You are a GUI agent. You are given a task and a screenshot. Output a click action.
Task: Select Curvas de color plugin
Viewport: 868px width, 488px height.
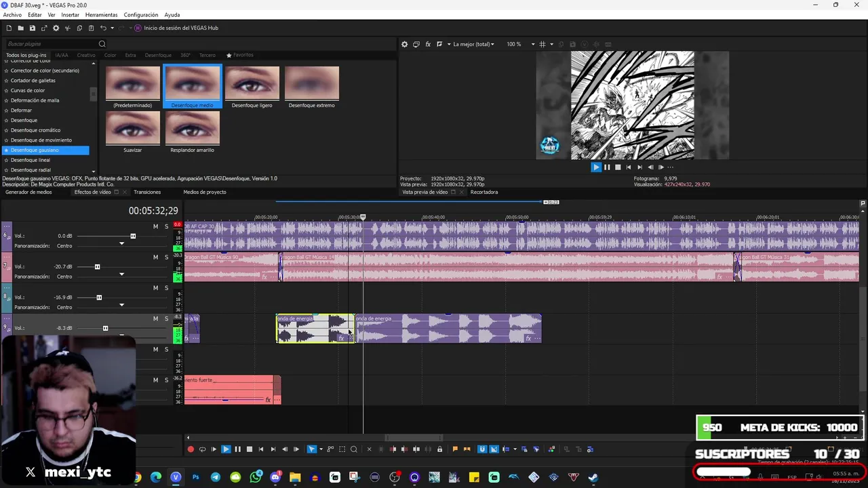pos(27,90)
